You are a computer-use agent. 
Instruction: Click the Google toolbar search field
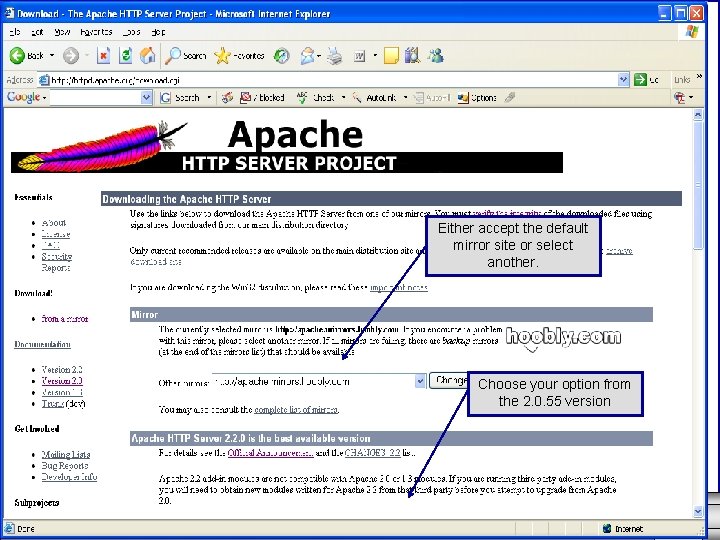pos(96,98)
